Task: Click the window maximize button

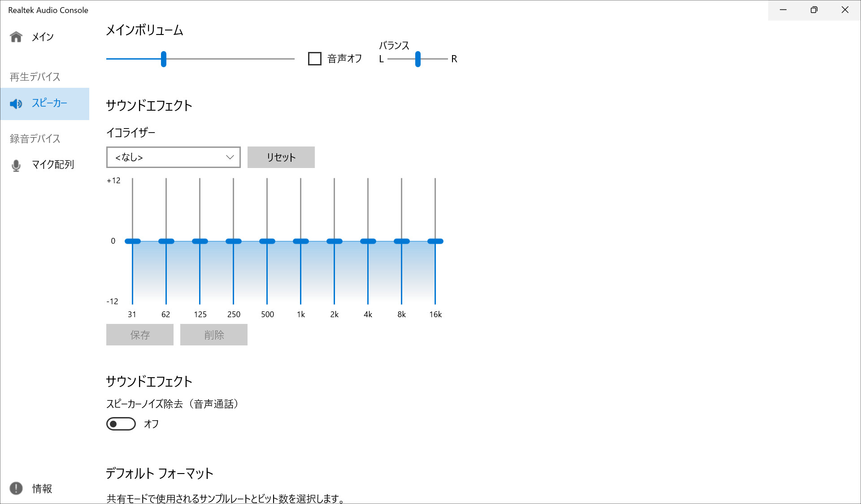Action: click(814, 10)
